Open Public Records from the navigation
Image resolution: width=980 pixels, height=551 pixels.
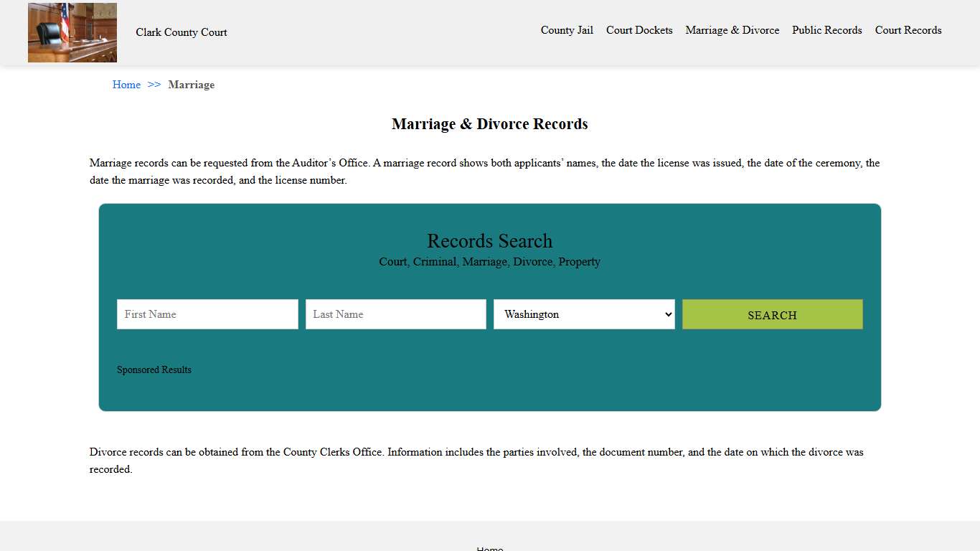tap(827, 30)
